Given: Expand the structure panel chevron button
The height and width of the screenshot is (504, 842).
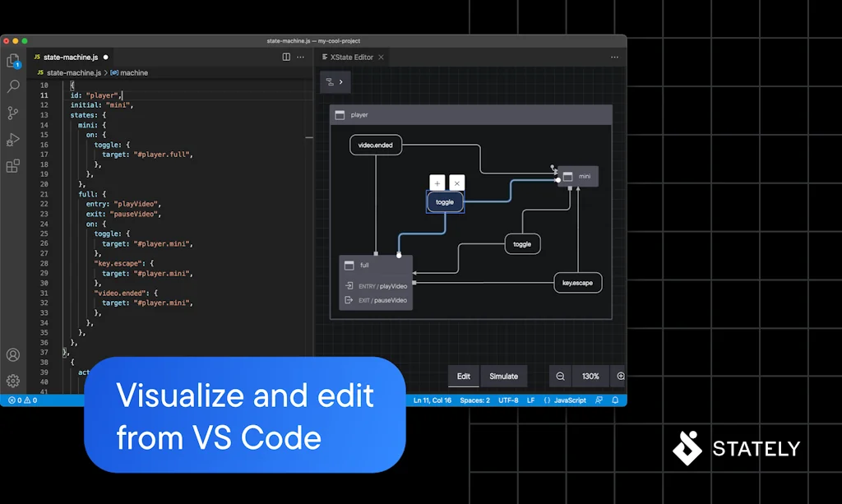Looking at the screenshot, I should 335,82.
